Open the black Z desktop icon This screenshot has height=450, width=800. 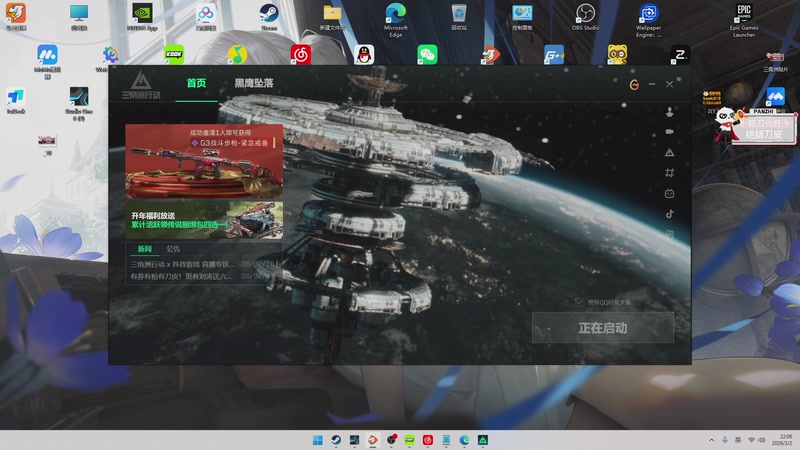[680, 55]
